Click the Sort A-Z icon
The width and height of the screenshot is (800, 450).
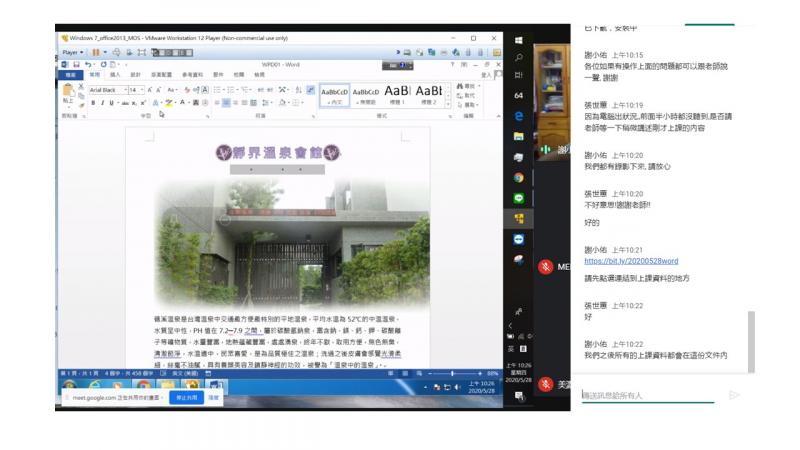pyautogui.click(x=298, y=90)
